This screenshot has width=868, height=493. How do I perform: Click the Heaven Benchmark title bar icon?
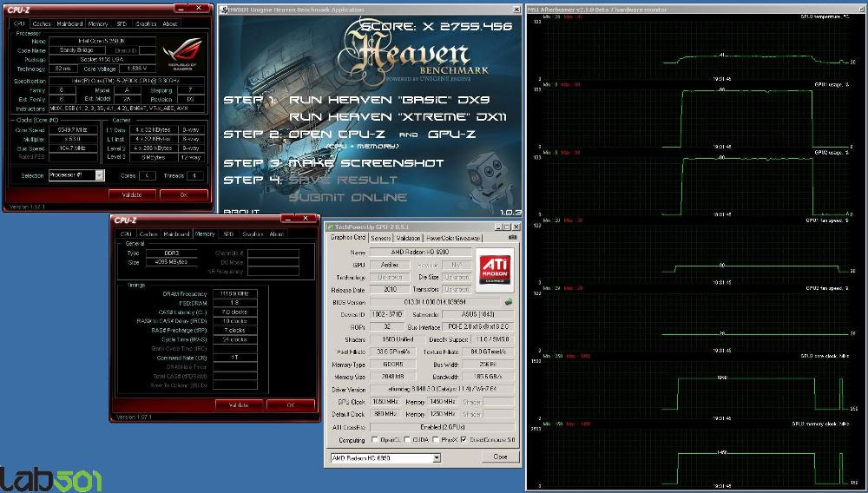point(222,10)
